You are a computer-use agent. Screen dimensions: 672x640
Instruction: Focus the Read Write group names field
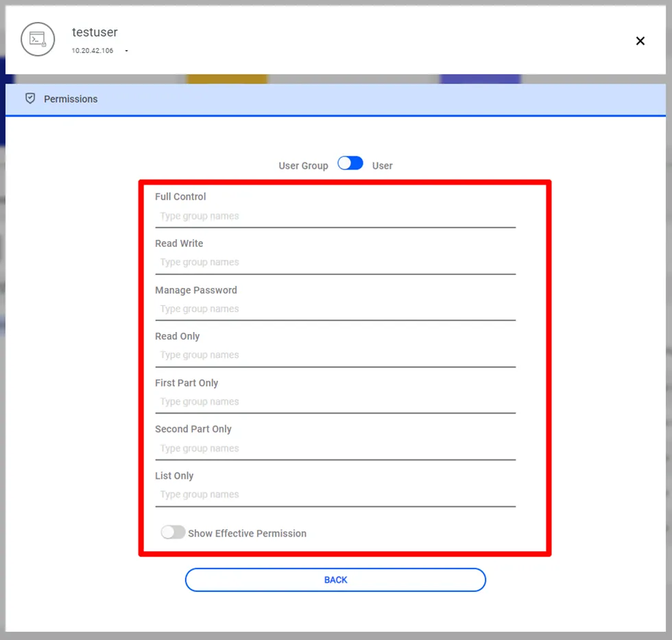(x=335, y=262)
